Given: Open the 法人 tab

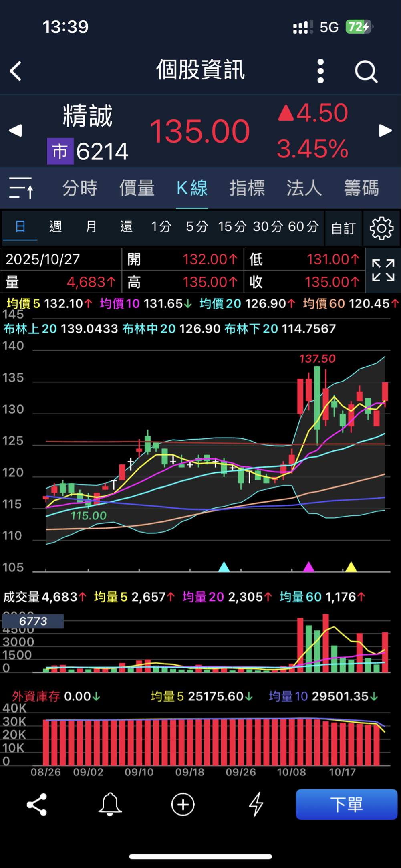Looking at the screenshot, I should point(304,188).
